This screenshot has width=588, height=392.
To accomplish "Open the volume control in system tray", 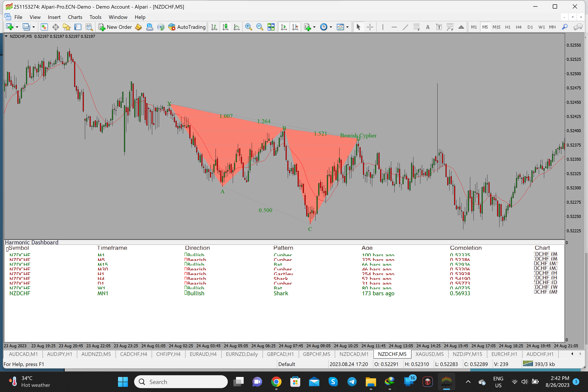I will (x=525, y=382).
